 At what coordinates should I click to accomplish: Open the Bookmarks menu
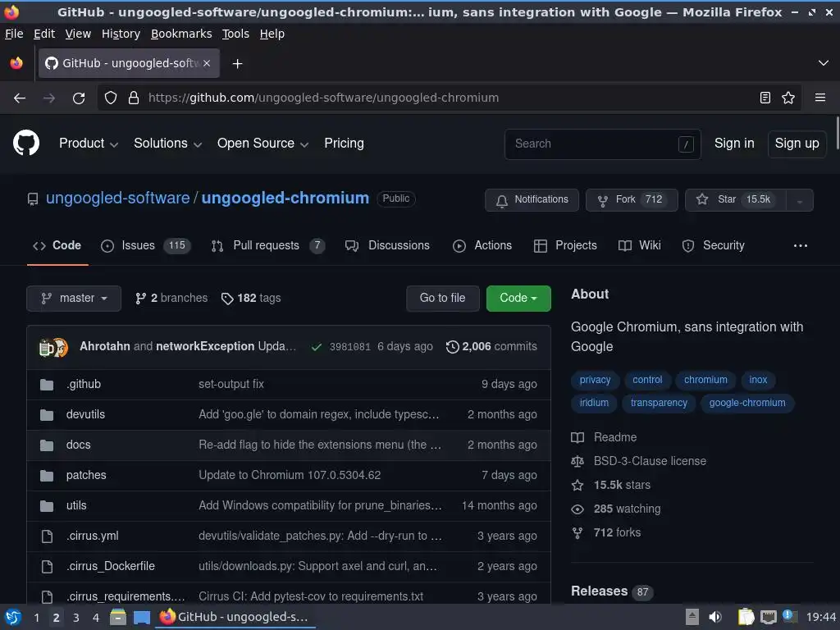[x=181, y=34]
